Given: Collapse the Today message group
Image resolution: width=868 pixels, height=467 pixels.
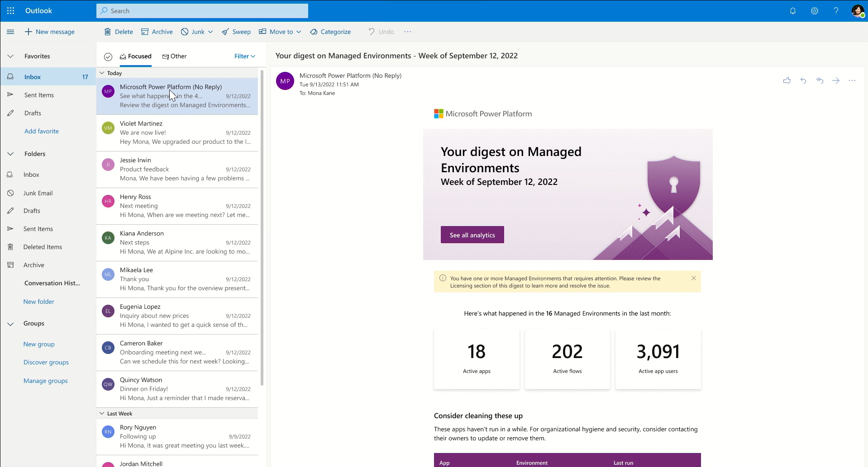Looking at the screenshot, I should (102, 73).
